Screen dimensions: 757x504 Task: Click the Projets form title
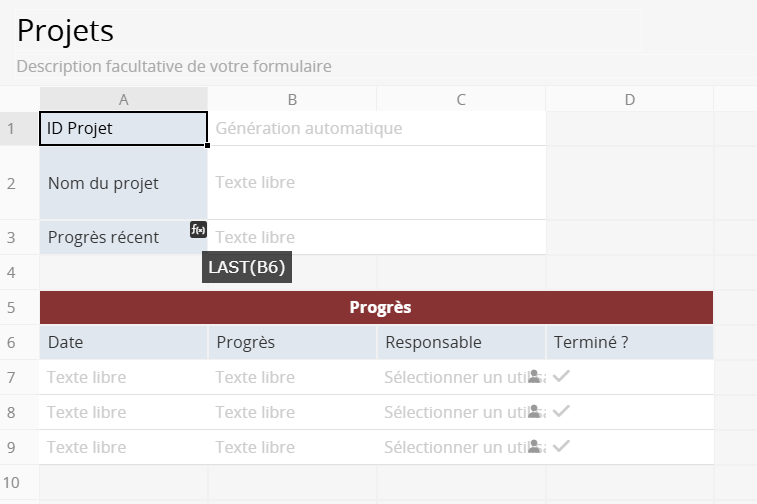click(66, 31)
